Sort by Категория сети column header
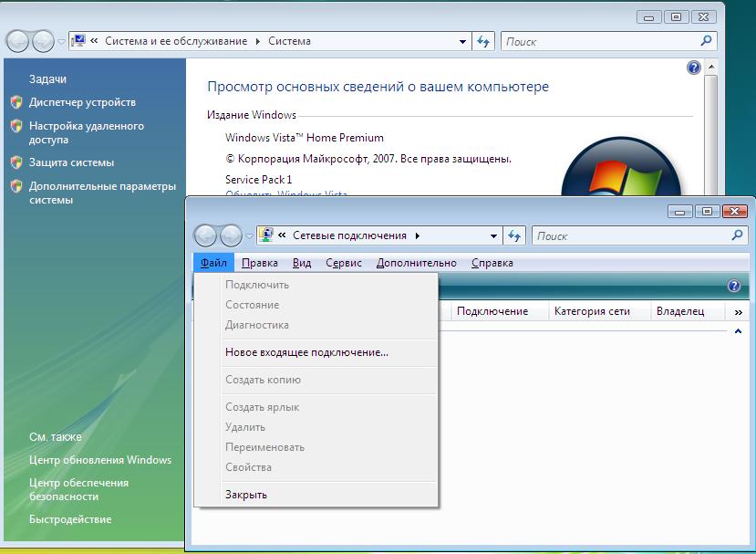This screenshot has height=554, width=756. pyautogui.click(x=600, y=312)
